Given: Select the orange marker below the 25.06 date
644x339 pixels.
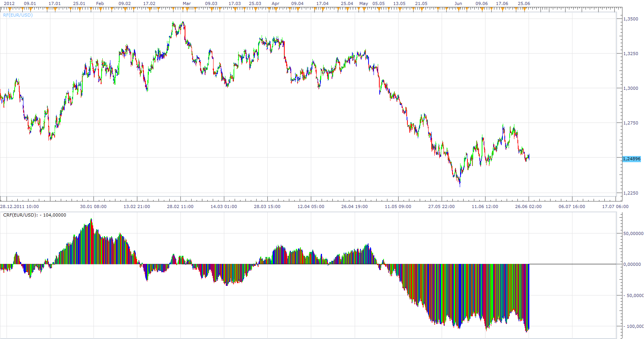Looking at the screenshot, I should tap(525, 9).
